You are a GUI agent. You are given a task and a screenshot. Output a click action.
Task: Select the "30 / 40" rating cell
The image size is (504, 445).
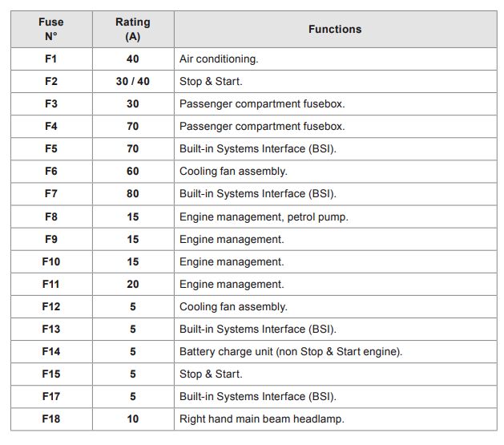[x=132, y=81]
